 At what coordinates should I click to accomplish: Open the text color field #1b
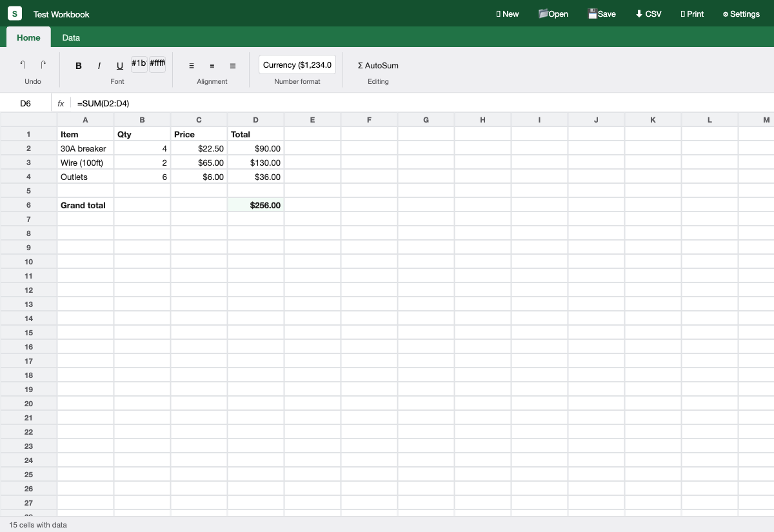[139, 64]
